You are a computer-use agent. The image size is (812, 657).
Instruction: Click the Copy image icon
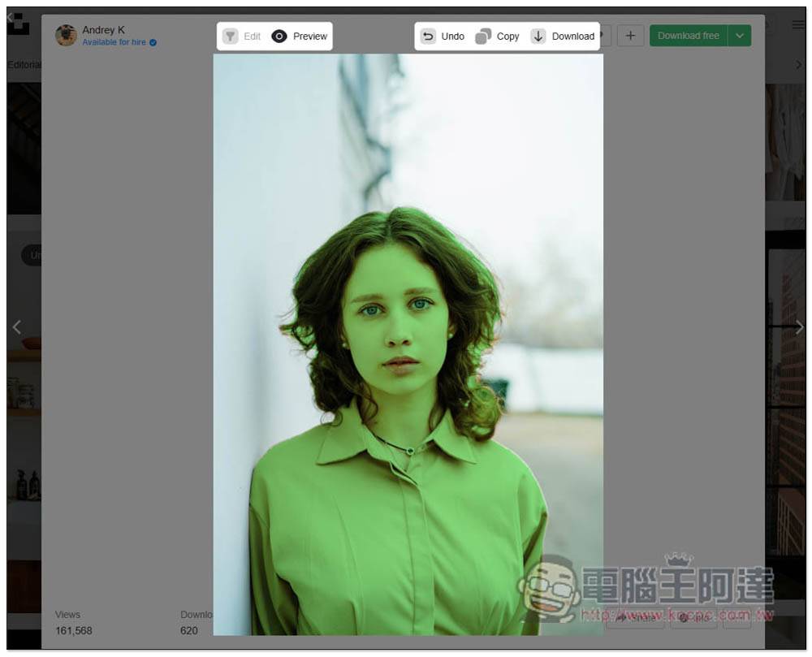483,37
